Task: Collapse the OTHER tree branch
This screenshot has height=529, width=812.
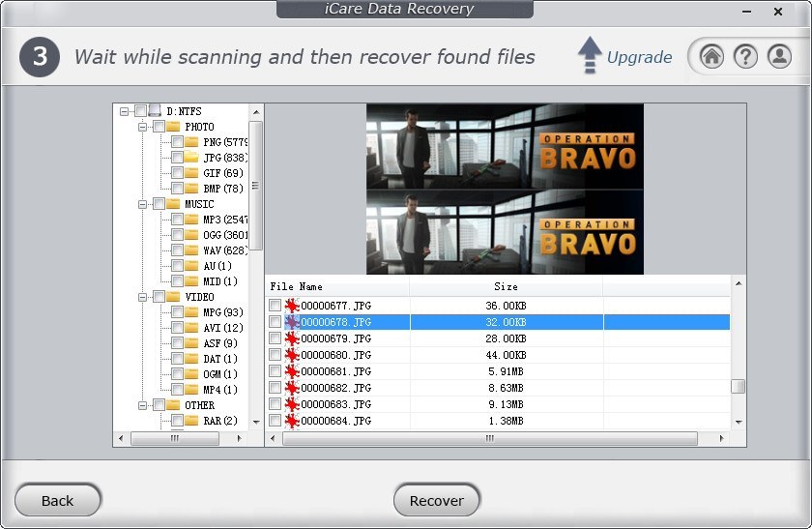Action: 142,405
